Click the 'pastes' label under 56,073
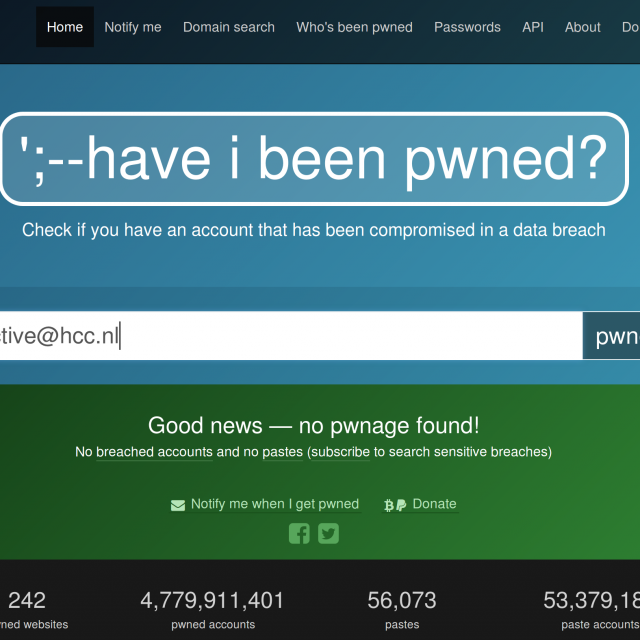 click(402, 625)
